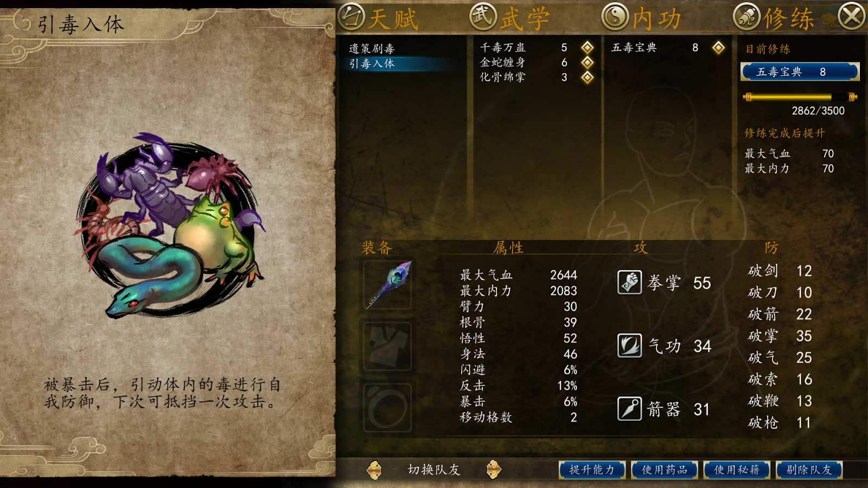Click the 剔除队友 remove teammate button

(x=809, y=470)
